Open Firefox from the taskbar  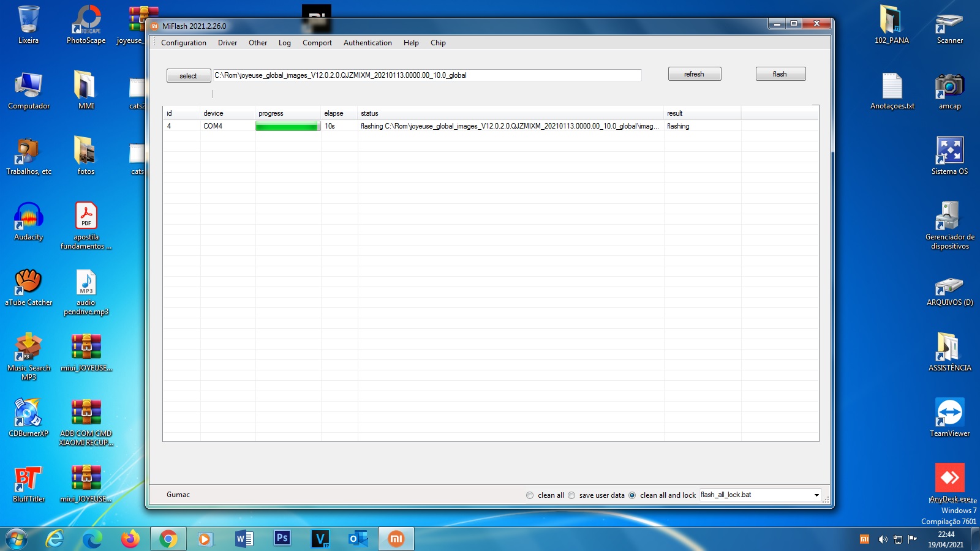[x=130, y=539]
